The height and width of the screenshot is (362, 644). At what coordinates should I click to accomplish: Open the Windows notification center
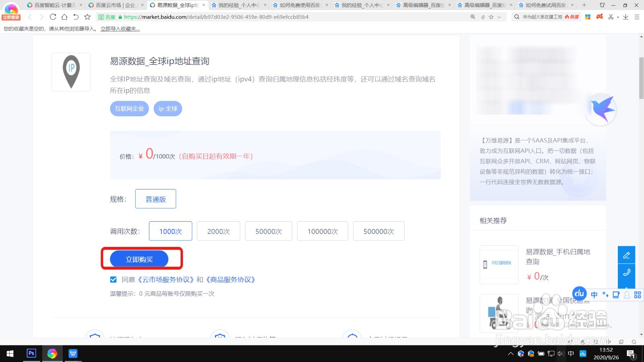[631, 354]
